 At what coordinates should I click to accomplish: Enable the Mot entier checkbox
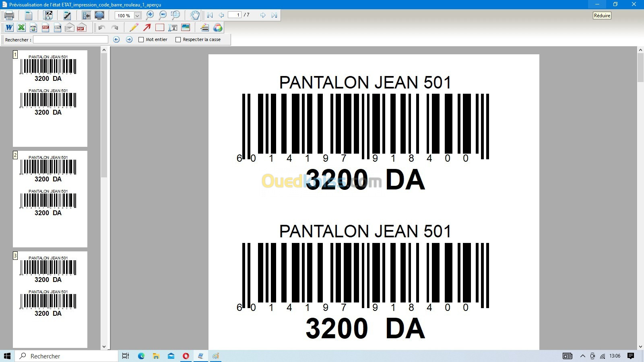[x=141, y=39]
